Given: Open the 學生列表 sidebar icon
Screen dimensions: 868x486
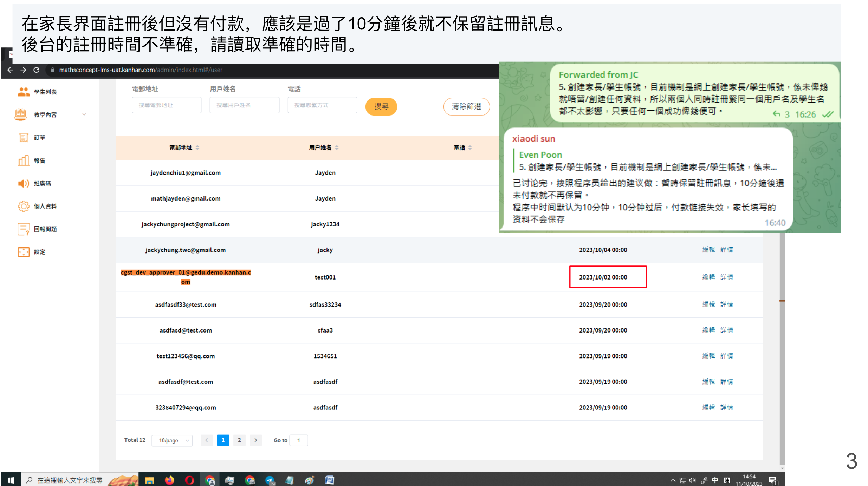Looking at the screenshot, I should pos(23,92).
